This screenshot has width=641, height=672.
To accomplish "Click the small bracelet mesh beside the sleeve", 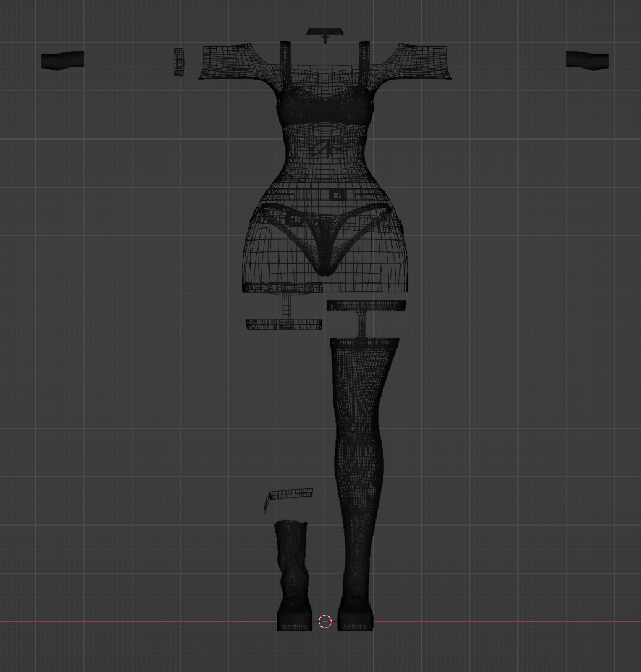I will click(x=179, y=62).
